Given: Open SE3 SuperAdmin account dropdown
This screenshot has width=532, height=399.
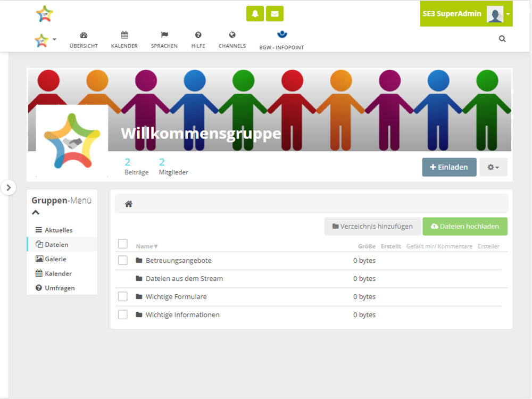Looking at the screenshot, I should [466, 14].
